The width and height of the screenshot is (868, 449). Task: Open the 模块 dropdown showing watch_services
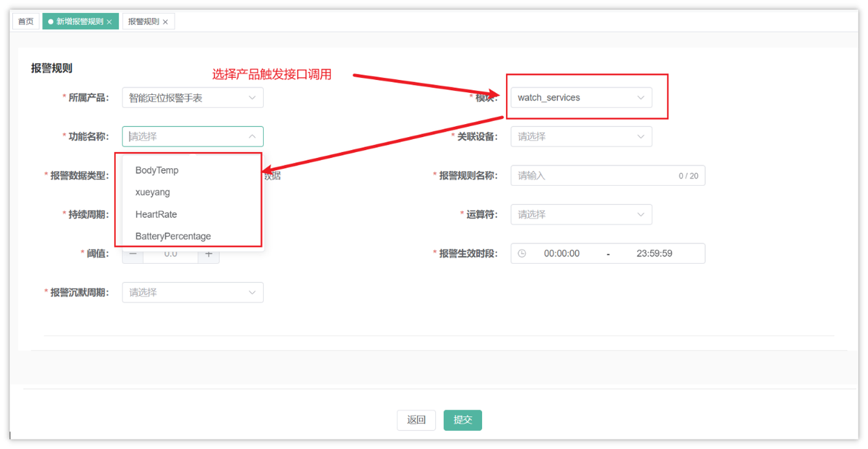(581, 98)
